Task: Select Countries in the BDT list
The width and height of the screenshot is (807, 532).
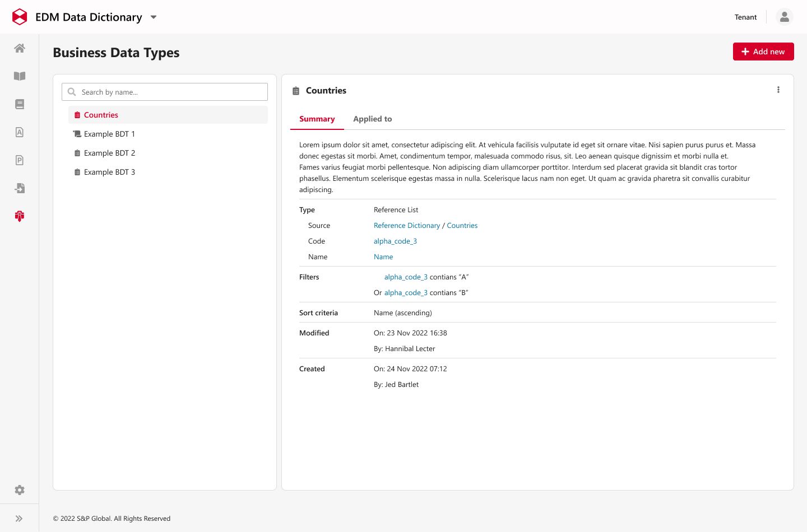Action: tap(168, 115)
